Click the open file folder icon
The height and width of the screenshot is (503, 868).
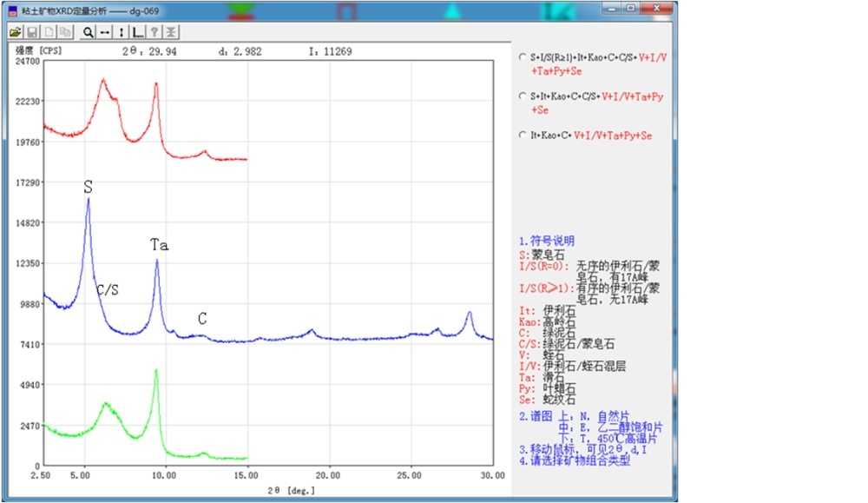pyautogui.click(x=15, y=32)
